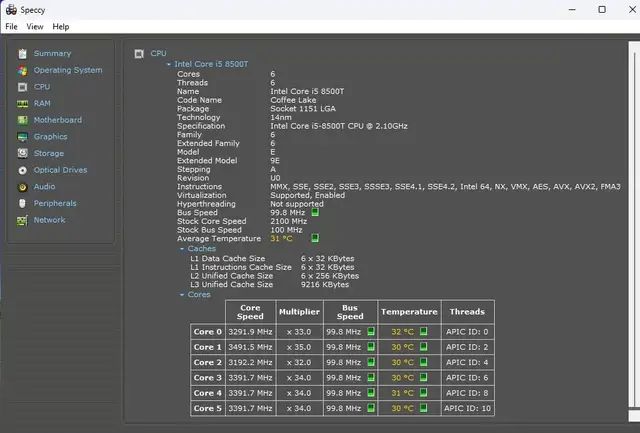
Task: Open the Audio page
Action: pyautogui.click(x=44, y=187)
